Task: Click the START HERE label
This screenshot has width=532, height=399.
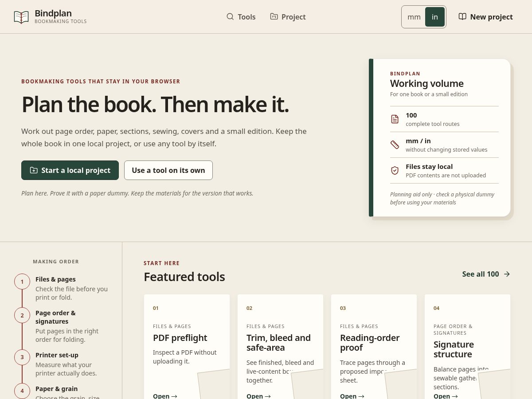Action: point(162,263)
